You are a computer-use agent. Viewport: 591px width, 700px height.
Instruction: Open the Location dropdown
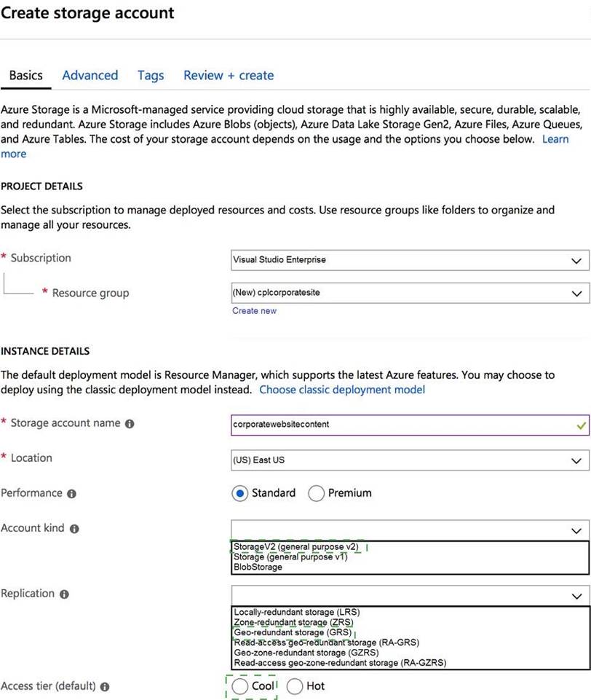click(409, 461)
